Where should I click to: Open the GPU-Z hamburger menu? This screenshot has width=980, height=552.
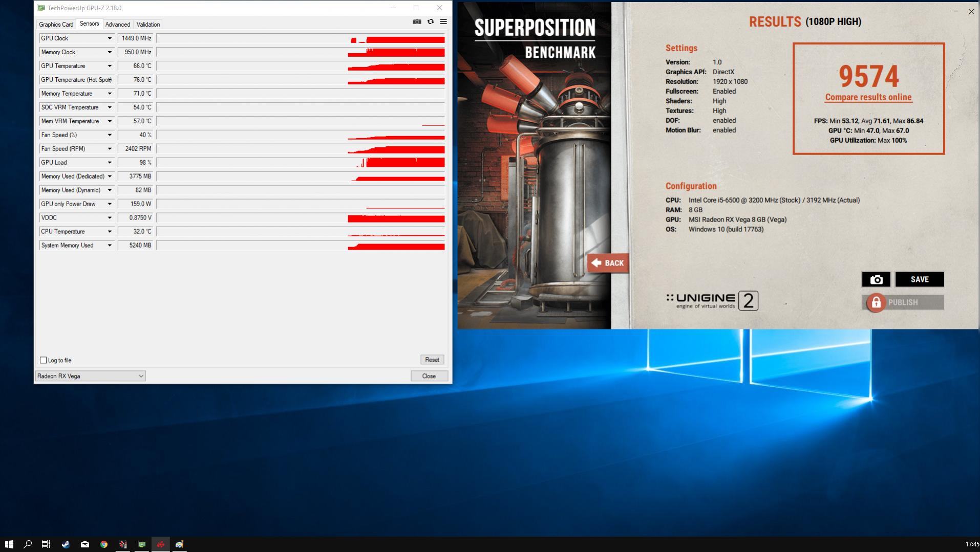(443, 21)
